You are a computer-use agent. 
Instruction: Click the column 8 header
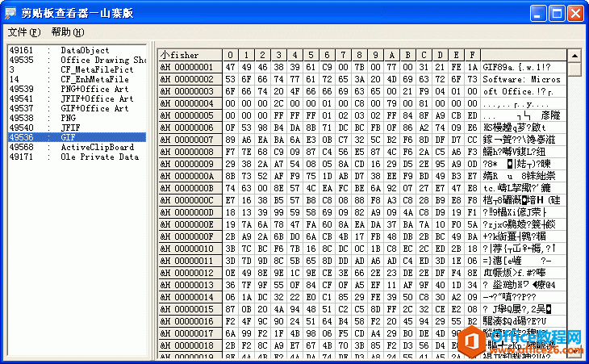(x=360, y=55)
